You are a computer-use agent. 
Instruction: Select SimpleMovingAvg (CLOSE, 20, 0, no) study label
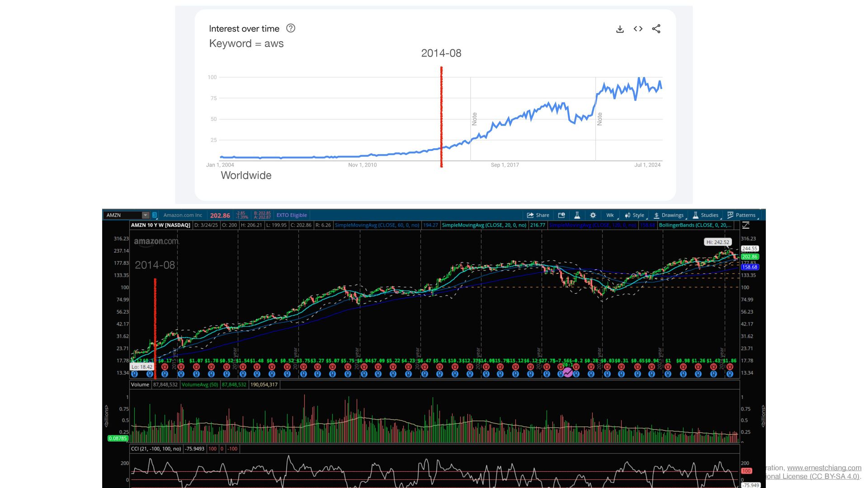coord(484,225)
